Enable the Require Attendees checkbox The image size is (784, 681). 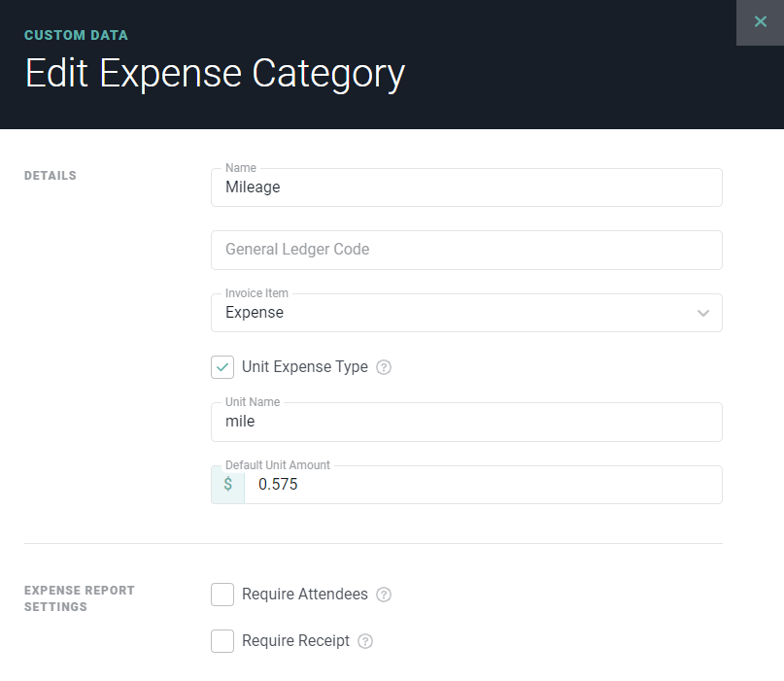tap(222, 595)
